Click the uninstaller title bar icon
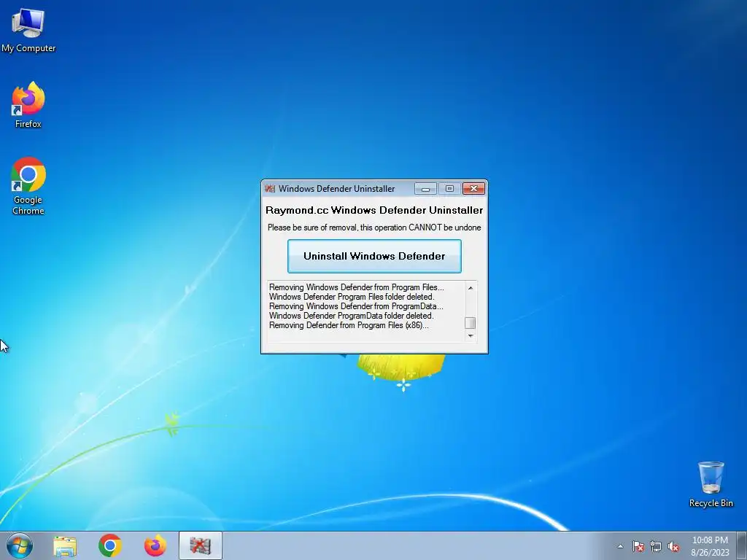This screenshot has width=747, height=560. [270, 189]
